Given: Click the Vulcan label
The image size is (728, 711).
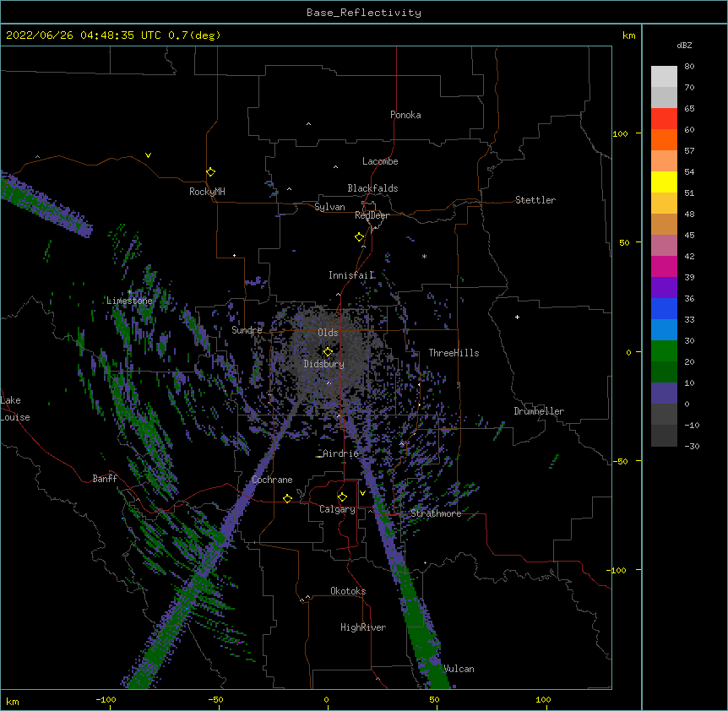Looking at the screenshot, I should 459,669.
